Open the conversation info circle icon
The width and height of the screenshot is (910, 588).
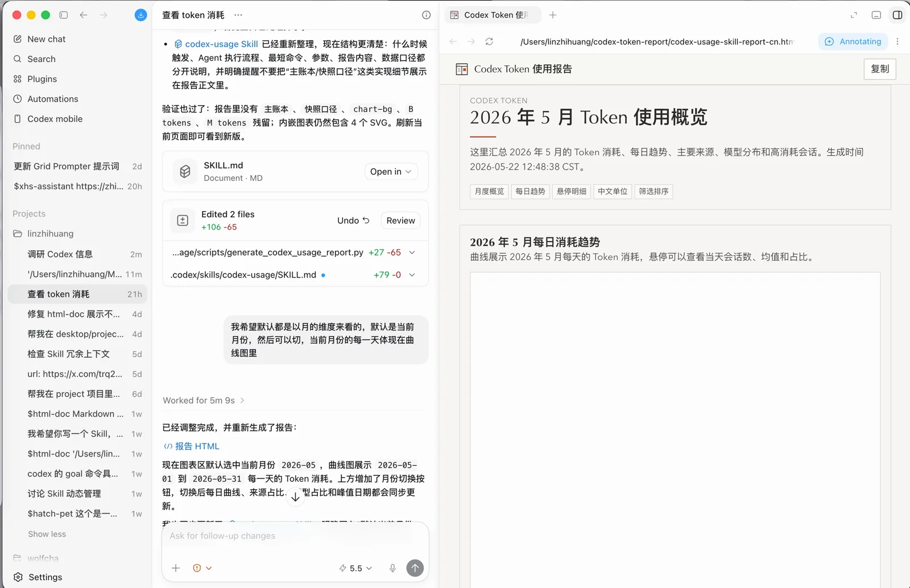pyautogui.click(x=426, y=15)
